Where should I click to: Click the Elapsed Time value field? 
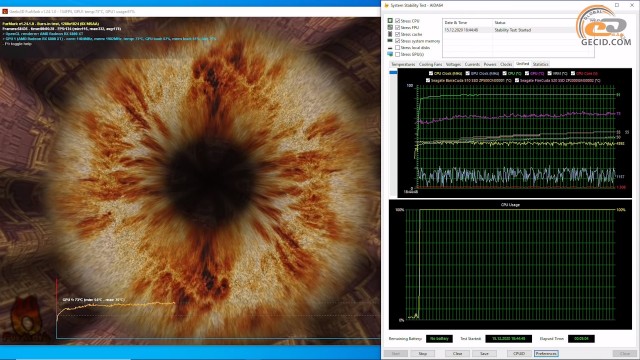coord(581,339)
